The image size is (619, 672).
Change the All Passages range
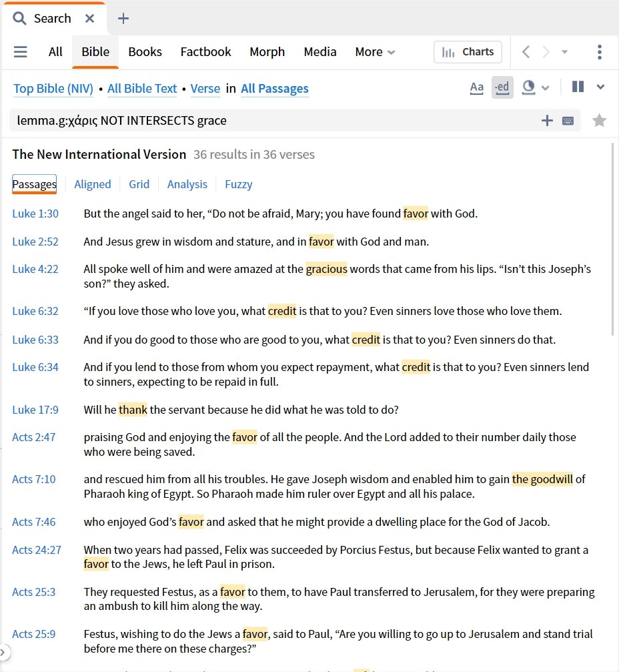(x=275, y=88)
